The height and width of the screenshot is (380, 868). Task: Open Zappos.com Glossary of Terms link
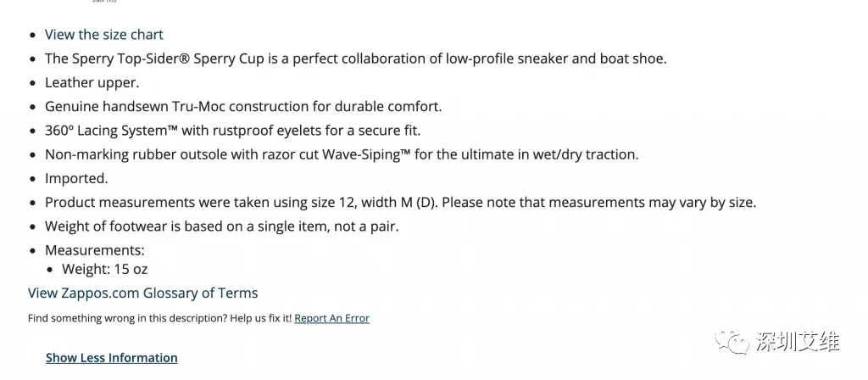142,293
